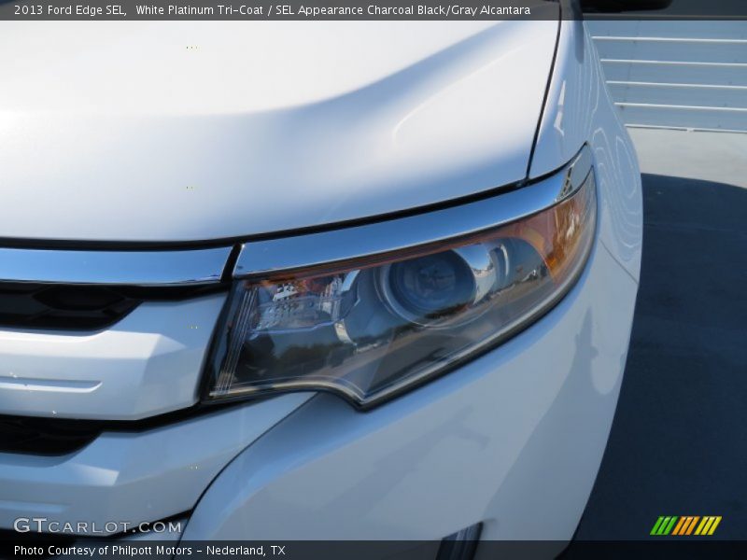Click the "Photo Courtesy of Philpott Motors" credit

[103, 551]
